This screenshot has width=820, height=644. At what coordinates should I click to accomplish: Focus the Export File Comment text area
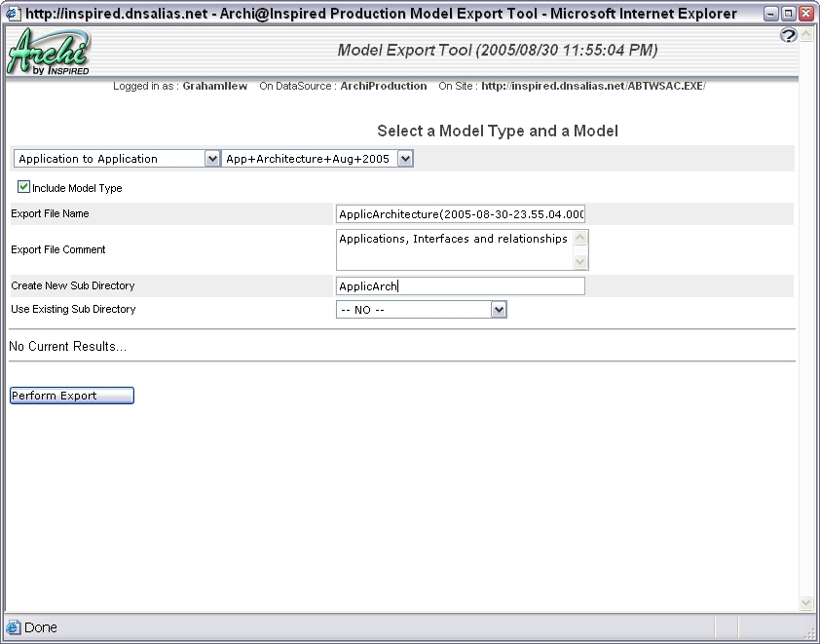click(453, 249)
